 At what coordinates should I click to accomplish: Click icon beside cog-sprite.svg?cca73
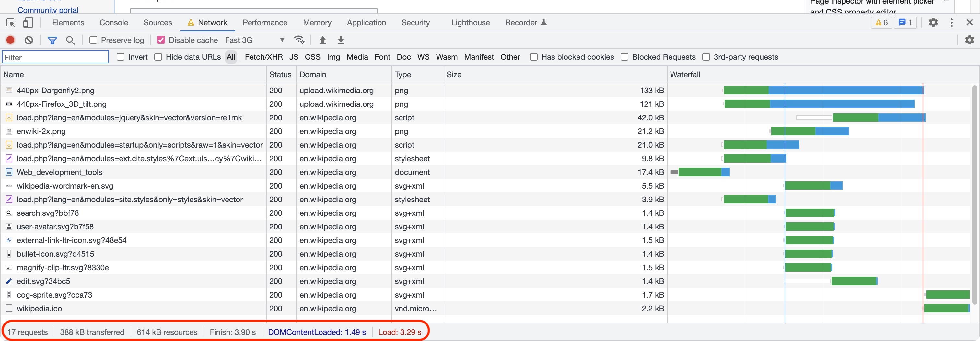(9, 295)
